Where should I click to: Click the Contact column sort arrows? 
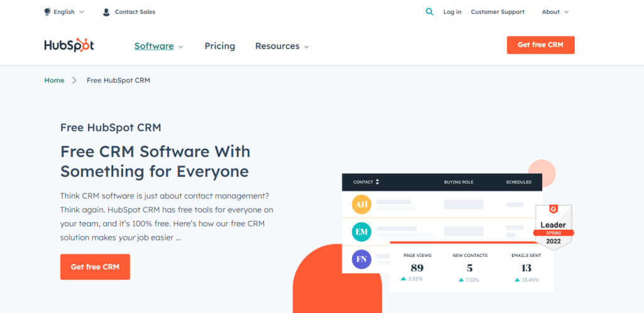click(x=377, y=182)
